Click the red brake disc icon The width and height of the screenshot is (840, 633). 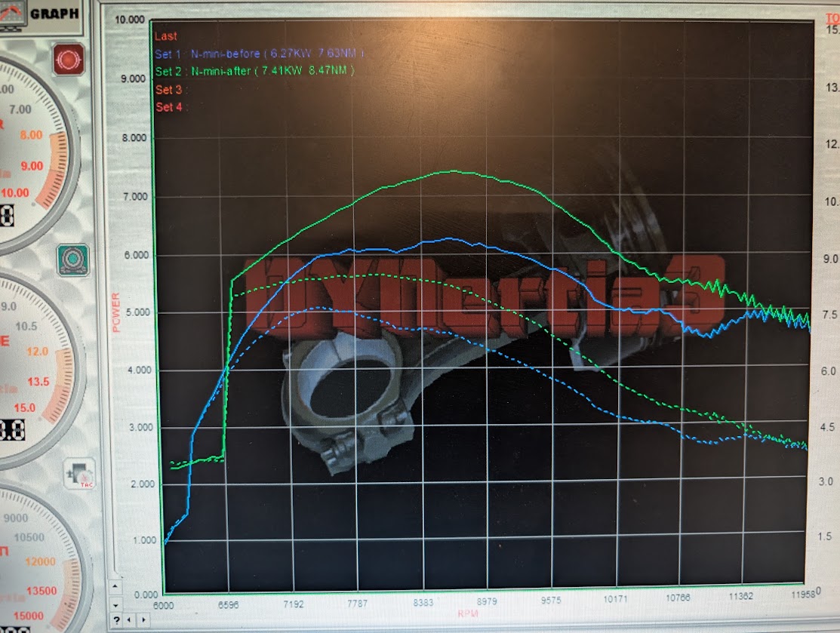tap(69, 59)
